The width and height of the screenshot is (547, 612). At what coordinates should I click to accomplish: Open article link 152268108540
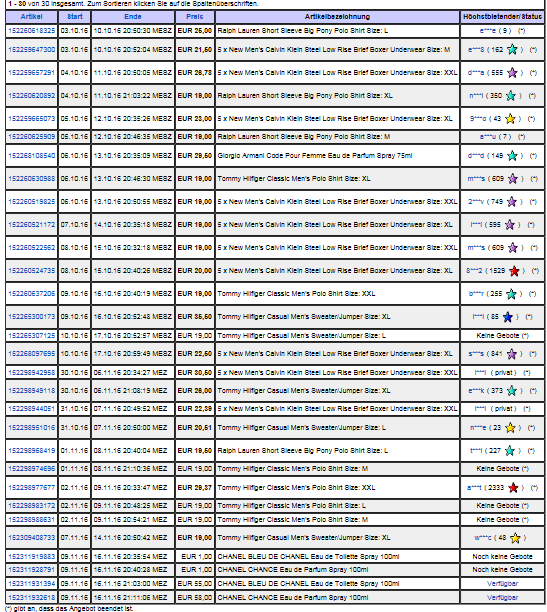[32, 156]
